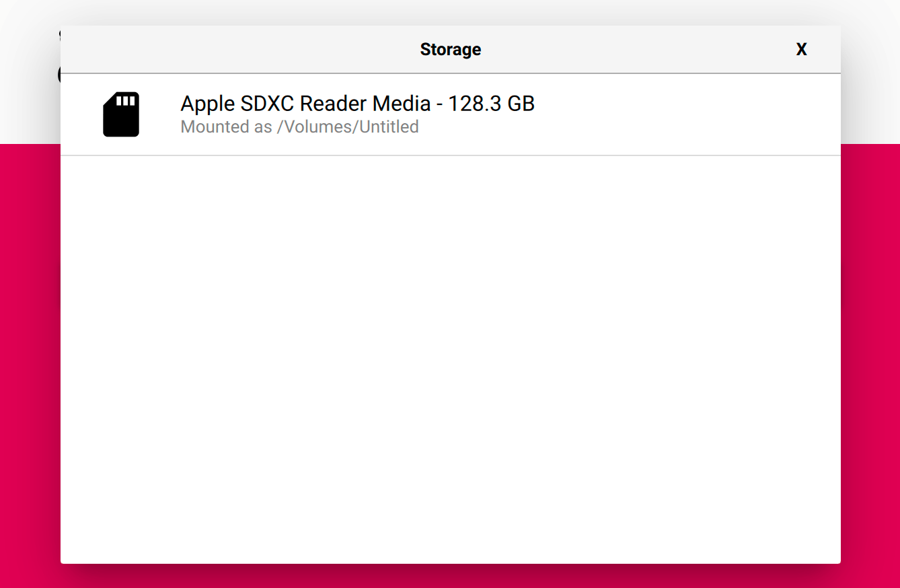
Task: Choose the black memory card glyph
Action: tap(121, 114)
